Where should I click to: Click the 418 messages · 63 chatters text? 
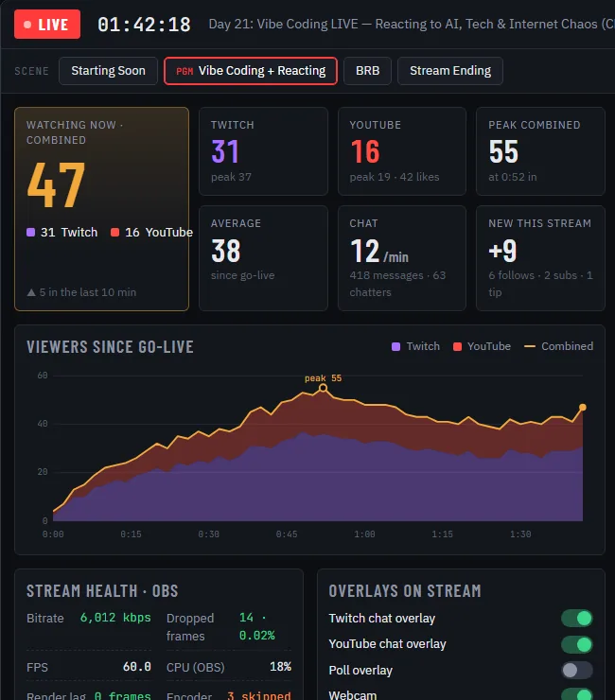pos(397,284)
